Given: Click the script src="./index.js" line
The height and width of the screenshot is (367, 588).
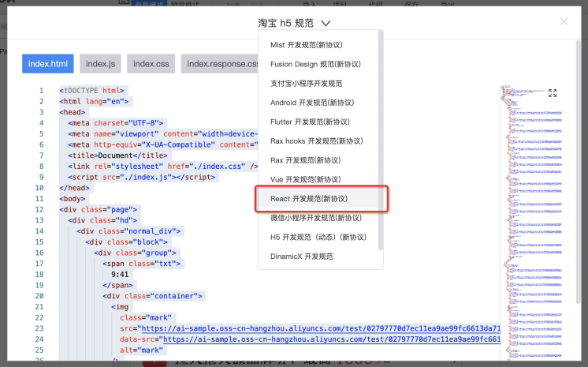Looking at the screenshot, I should 141,177.
